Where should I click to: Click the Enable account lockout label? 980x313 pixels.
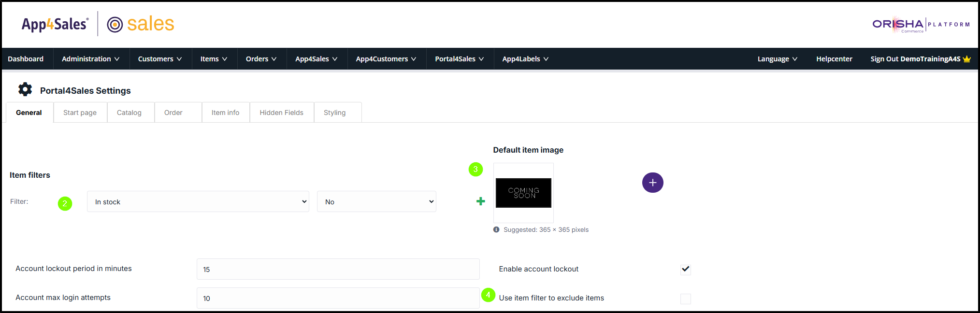(x=538, y=269)
